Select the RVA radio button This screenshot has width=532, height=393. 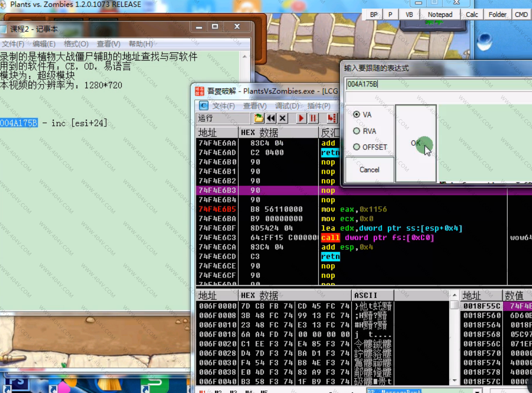(357, 131)
